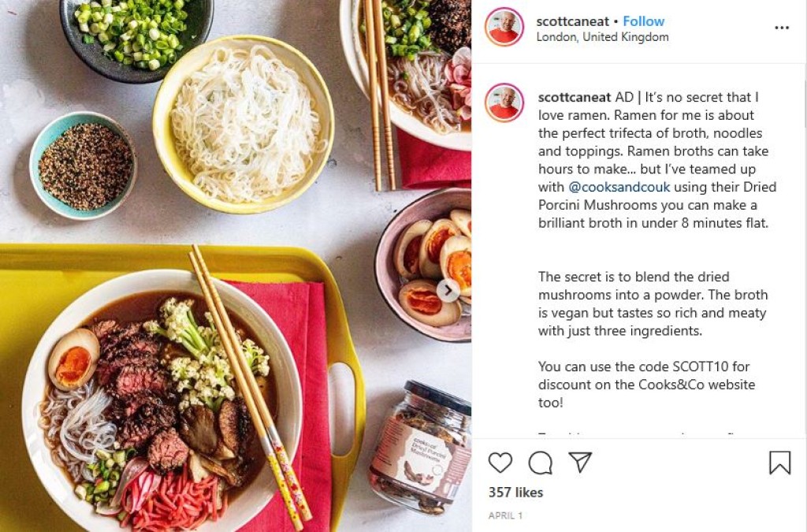Click the scottcaneat username starting the caption

pyautogui.click(x=575, y=97)
